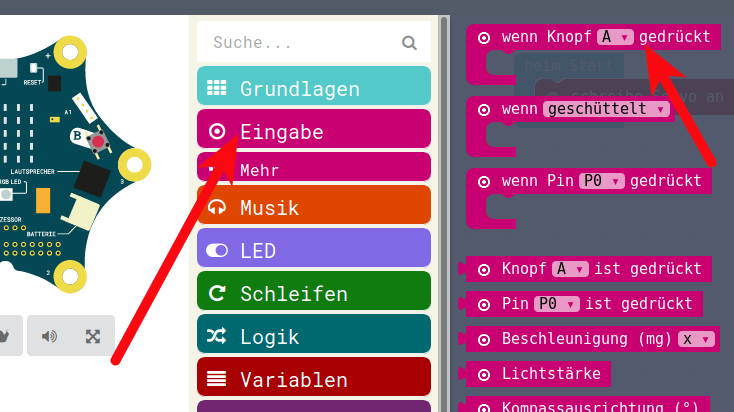Open the P0 dropdown in the wenn Pin block

point(602,181)
